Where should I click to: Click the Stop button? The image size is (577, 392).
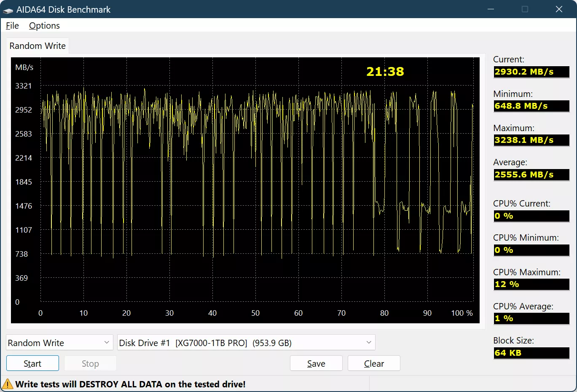pyautogui.click(x=90, y=363)
